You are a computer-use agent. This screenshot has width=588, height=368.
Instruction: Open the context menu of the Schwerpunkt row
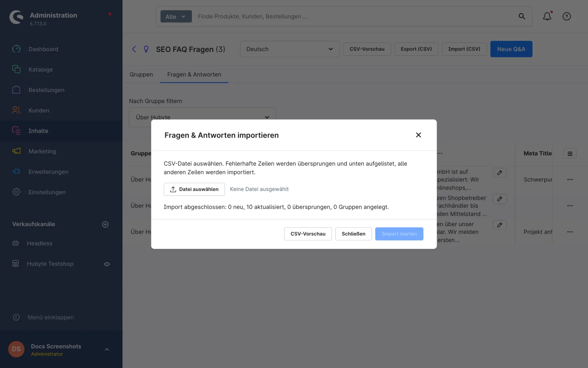point(570,180)
